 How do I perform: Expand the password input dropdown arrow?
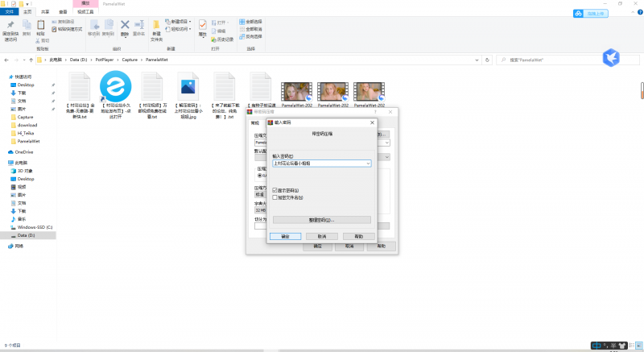[367, 163]
